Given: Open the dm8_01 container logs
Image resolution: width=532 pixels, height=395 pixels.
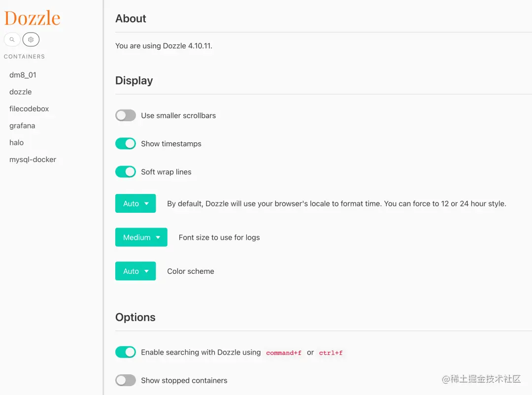Looking at the screenshot, I should pyautogui.click(x=23, y=75).
